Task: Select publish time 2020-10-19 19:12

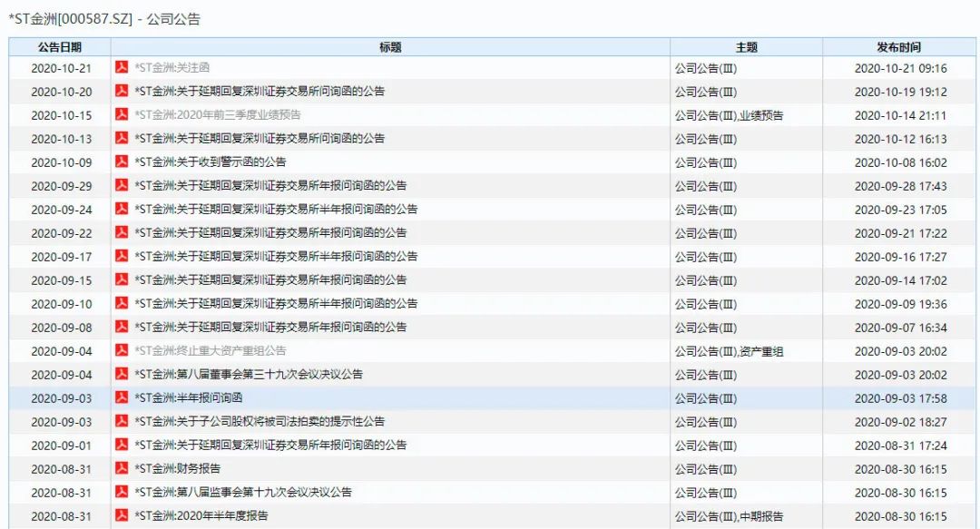Action: pos(901,92)
